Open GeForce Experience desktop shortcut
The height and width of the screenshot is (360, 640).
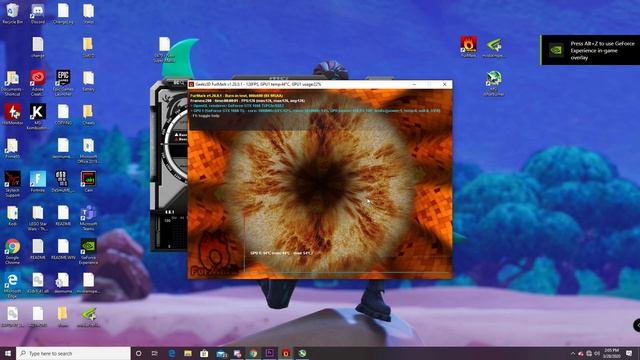pos(88,251)
